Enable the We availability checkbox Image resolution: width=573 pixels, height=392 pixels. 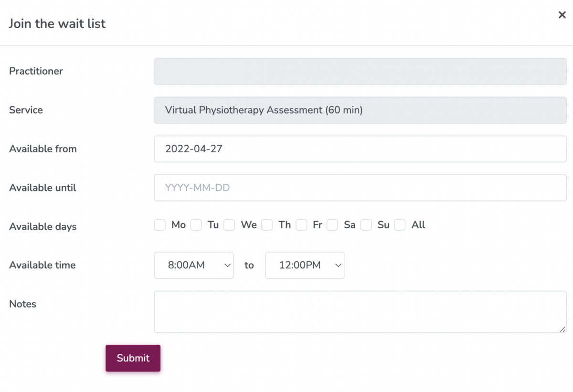pos(229,225)
